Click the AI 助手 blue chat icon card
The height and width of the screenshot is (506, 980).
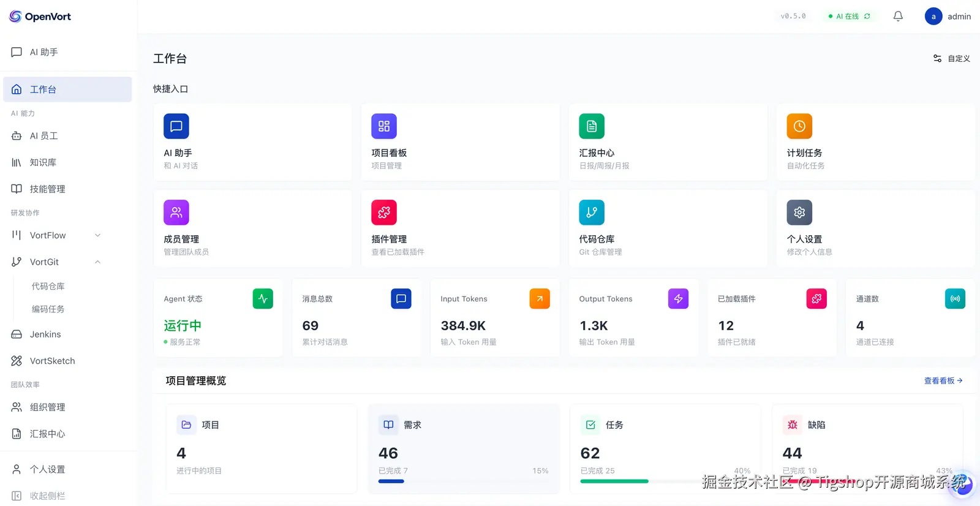point(176,126)
